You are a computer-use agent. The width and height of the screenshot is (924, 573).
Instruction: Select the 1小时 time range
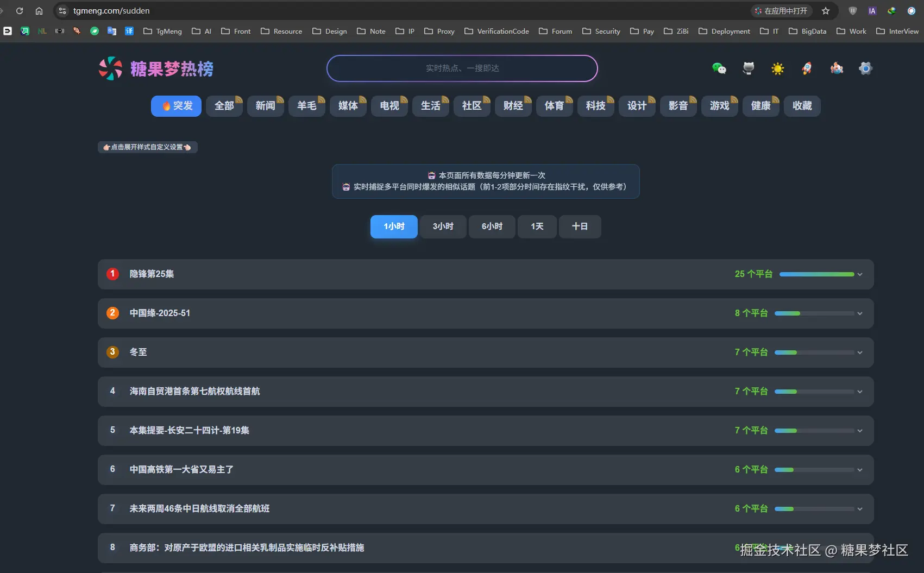point(394,226)
